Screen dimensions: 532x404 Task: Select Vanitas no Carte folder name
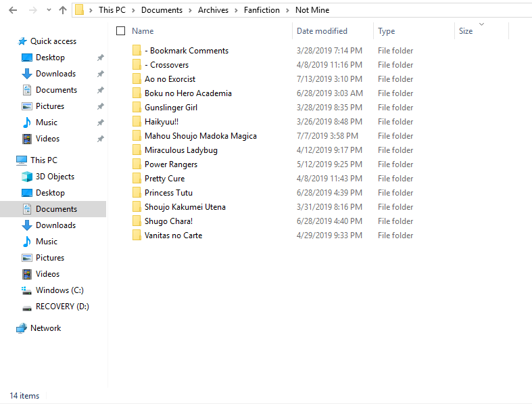(173, 235)
